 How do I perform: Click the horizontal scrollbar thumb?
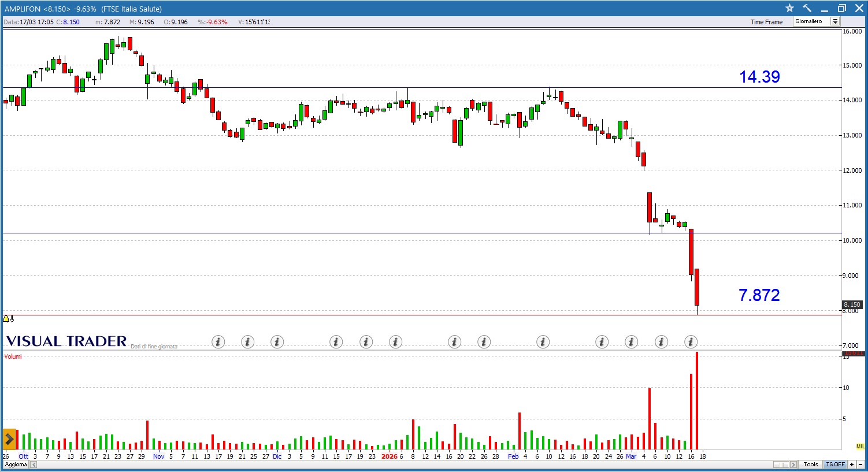tap(781, 464)
